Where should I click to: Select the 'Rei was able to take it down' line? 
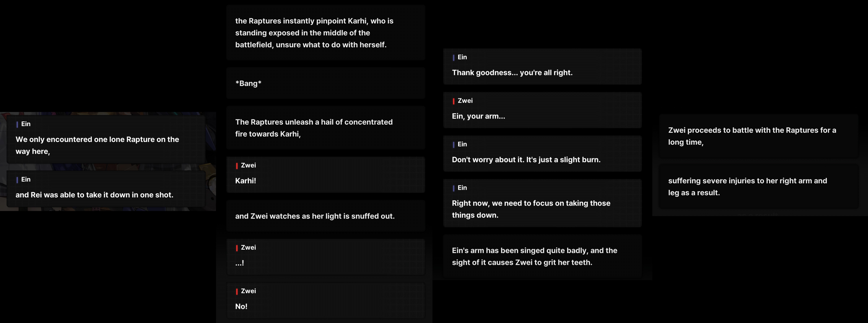[106, 189]
